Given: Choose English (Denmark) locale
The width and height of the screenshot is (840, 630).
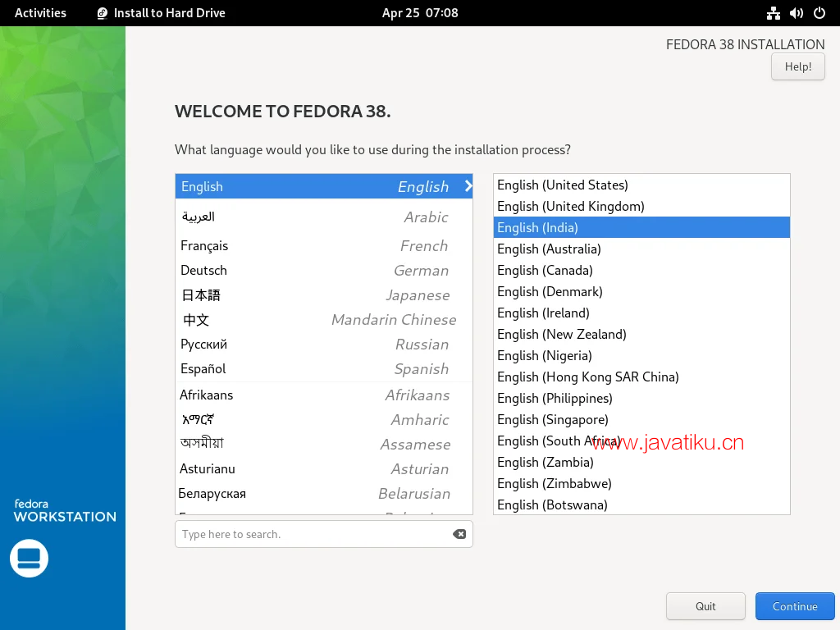Looking at the screenshot, I should [x=641, y=292].
